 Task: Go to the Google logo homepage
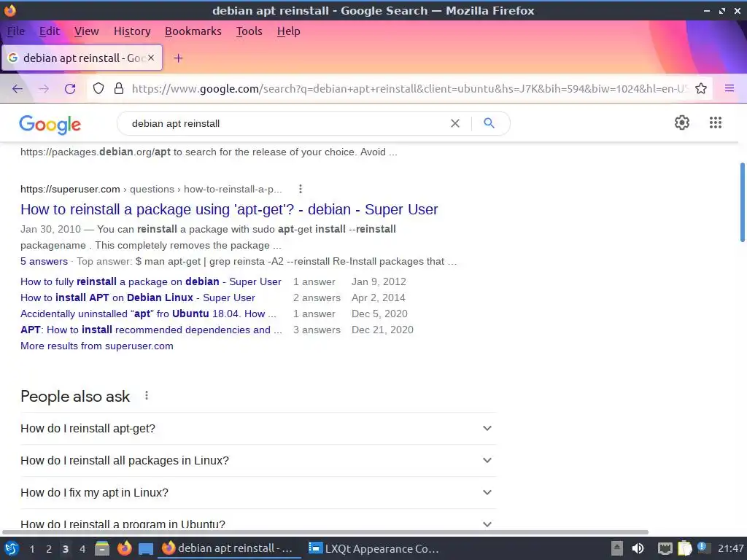(50, 125)
